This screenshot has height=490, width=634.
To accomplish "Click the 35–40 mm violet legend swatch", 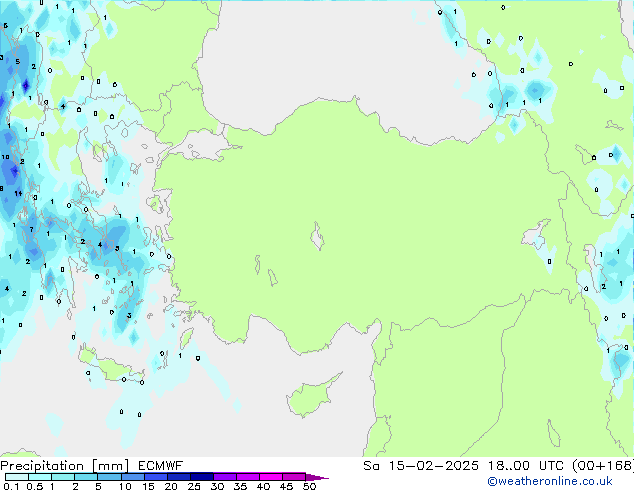I will coord(248,477).
